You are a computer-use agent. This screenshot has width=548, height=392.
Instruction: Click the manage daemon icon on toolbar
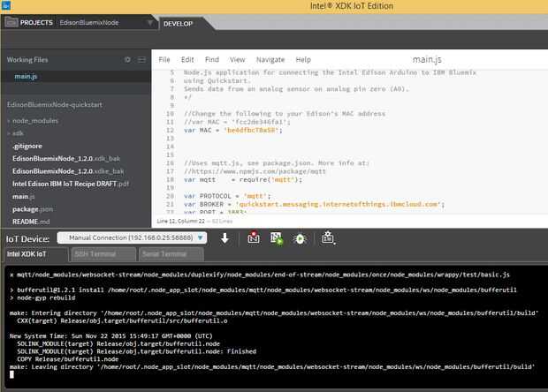[328, 237]
